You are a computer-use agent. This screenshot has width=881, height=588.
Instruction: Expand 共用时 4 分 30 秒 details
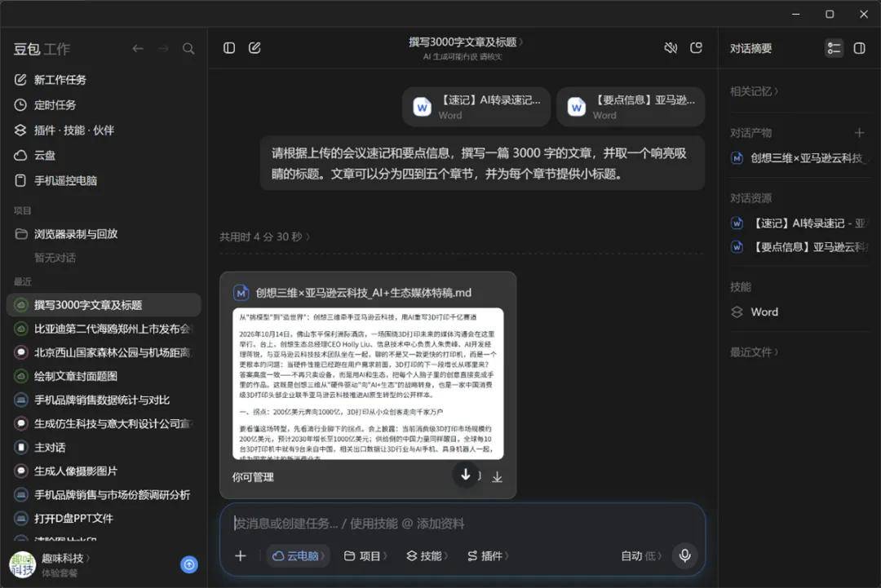(264, 237)
